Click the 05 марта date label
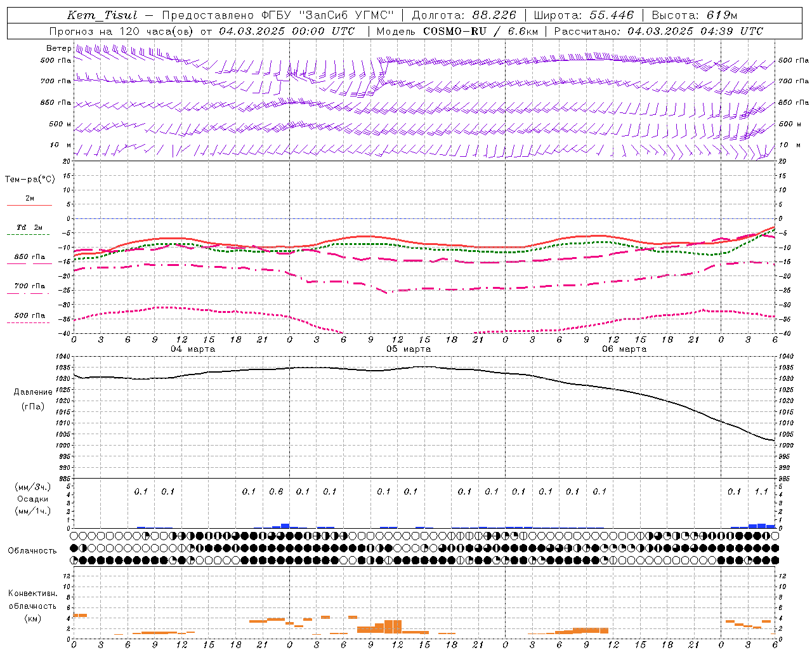Screen dimensions: 812x650 (409, 349)
